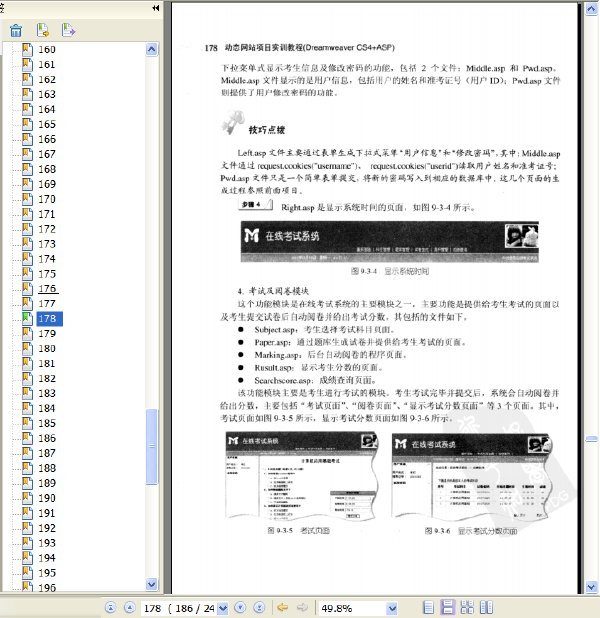Select bookmark 163
600x618 pixels.
[x=47, y=94]
